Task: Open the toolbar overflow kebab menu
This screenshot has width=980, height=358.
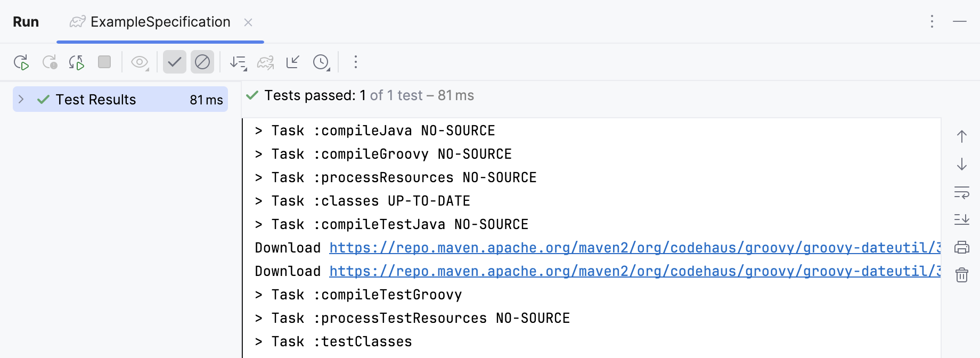Action: (355, 62)
